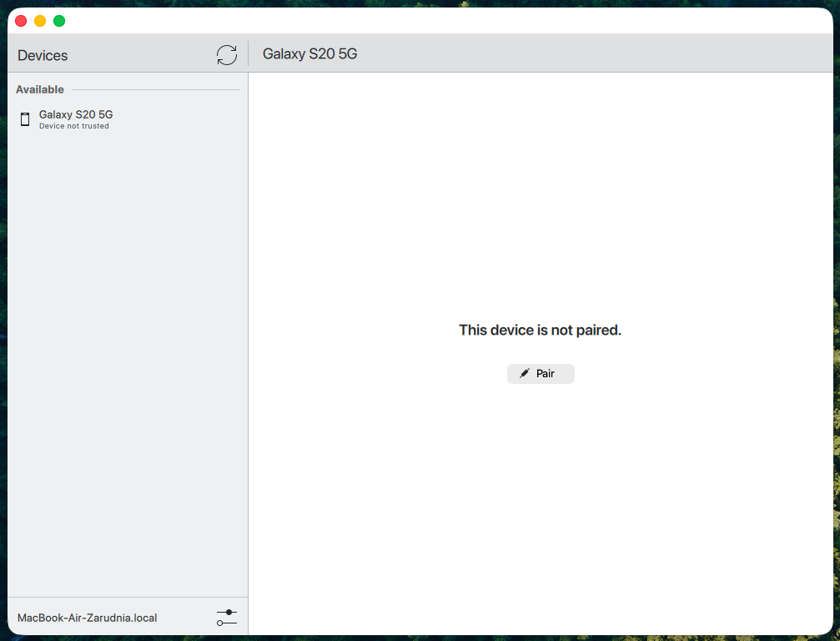840x641 pixels.
Task: Click the 'Devices' sidebar heading
Action: coord(43,55)
